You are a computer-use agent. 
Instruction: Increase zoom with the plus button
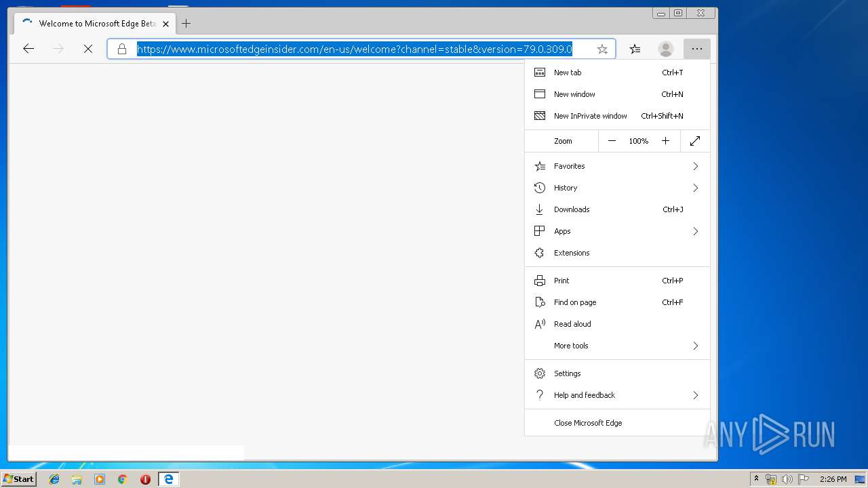point(665,141)
